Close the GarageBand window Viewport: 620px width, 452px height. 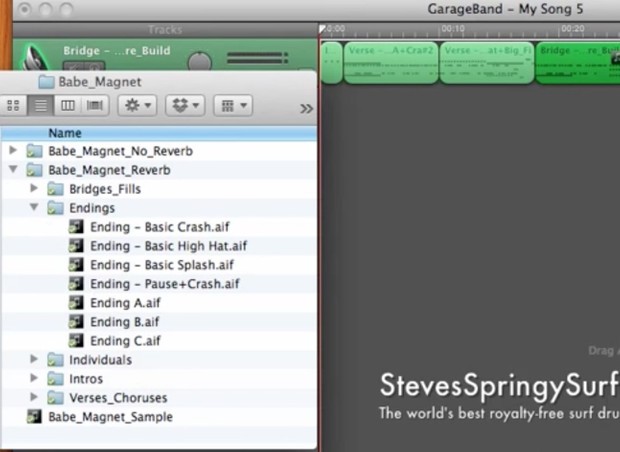[x=25, y=9]
